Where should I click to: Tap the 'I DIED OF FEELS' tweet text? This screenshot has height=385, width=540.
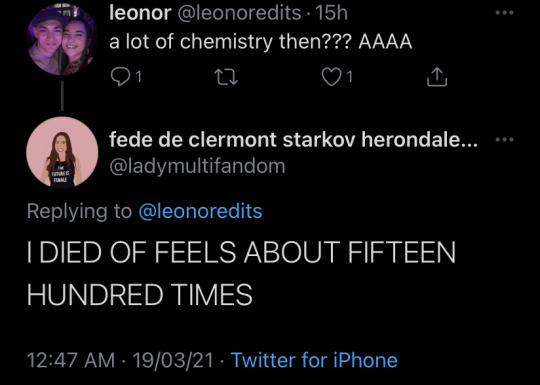point(241,273)
